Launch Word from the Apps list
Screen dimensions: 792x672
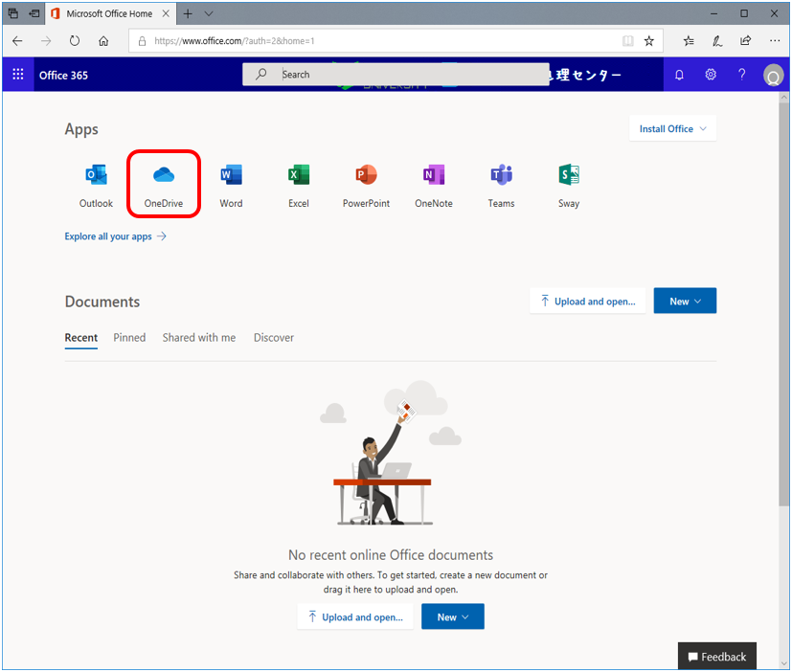(x=231, y=186)
